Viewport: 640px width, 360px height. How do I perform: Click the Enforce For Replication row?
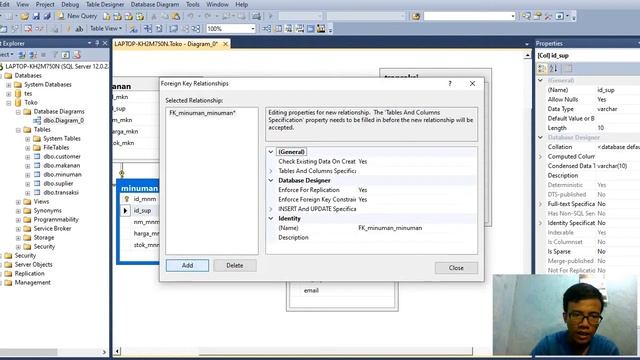pos(371,190)
